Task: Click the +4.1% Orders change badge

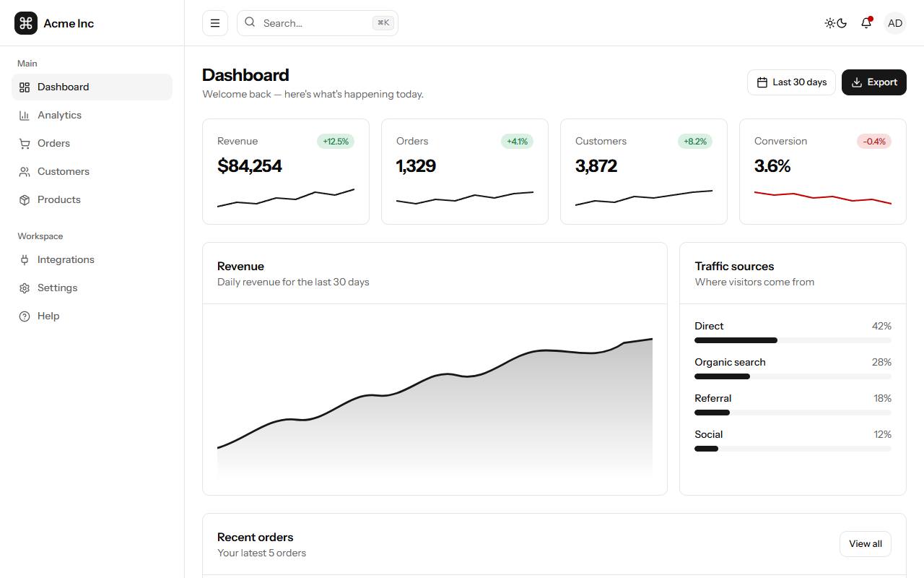Action: (x=517, y=142)
